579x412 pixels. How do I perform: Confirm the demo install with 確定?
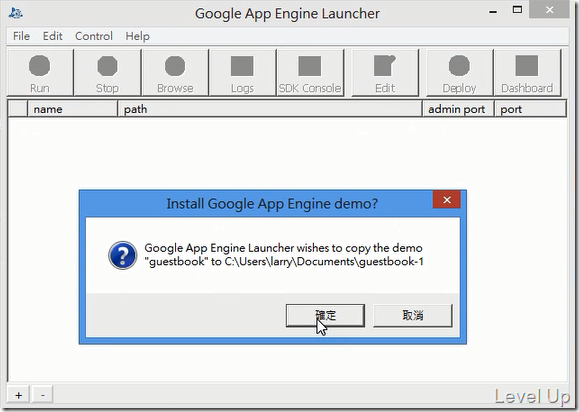(x=325, y=315)
